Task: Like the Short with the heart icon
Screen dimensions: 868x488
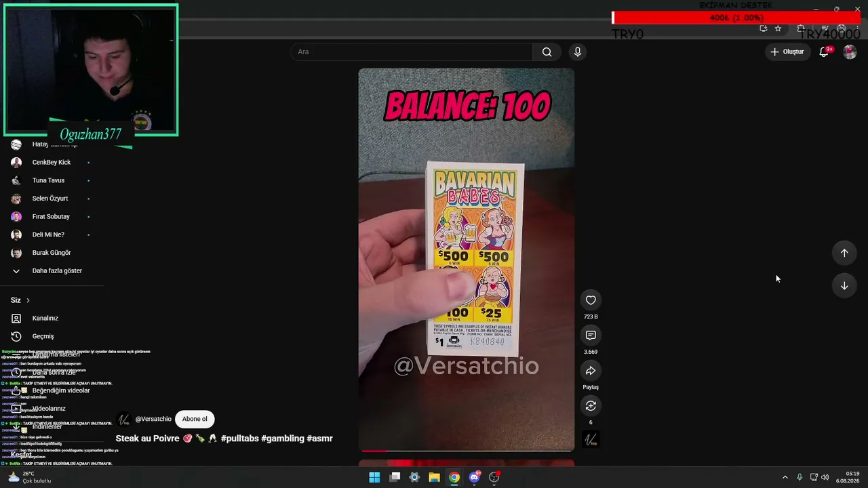Action: (591, 300)
